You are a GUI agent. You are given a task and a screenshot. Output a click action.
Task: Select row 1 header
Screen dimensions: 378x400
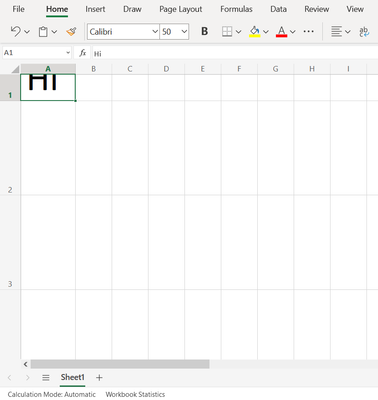(x=10, y=87)
